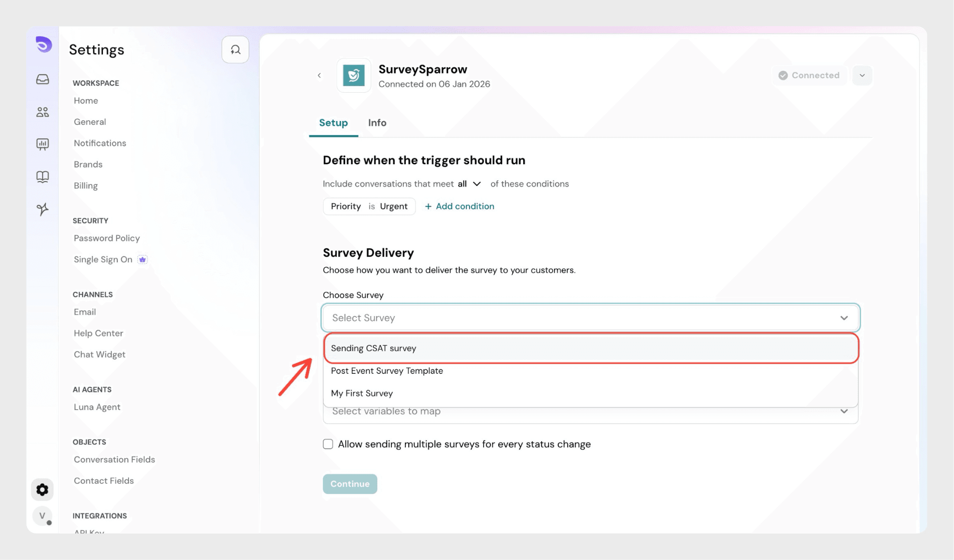
Task: Click the search settings icon button
Action: pyautogui.click(x=235, y=49)
